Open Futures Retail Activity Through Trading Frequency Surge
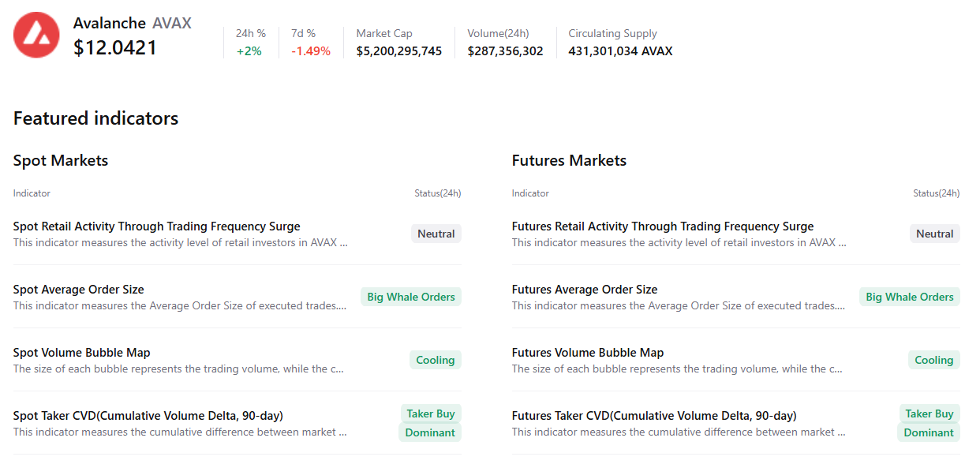 click(x=662, y=226)
